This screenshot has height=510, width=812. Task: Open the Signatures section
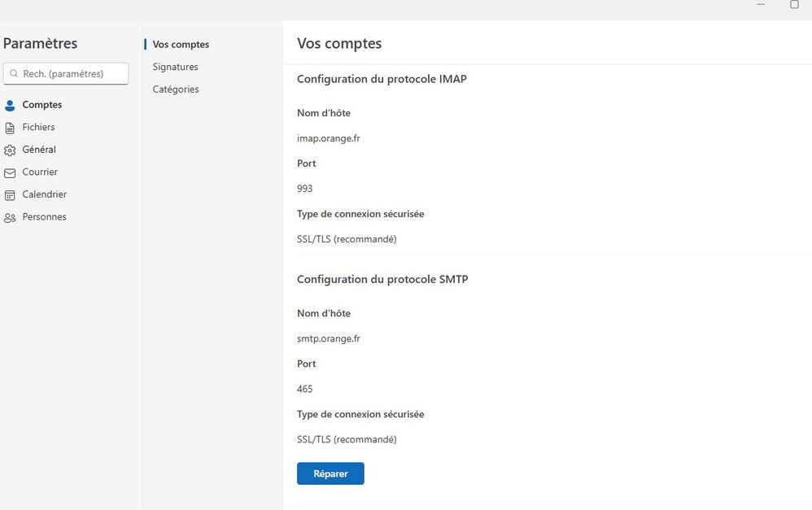point(175,67)
